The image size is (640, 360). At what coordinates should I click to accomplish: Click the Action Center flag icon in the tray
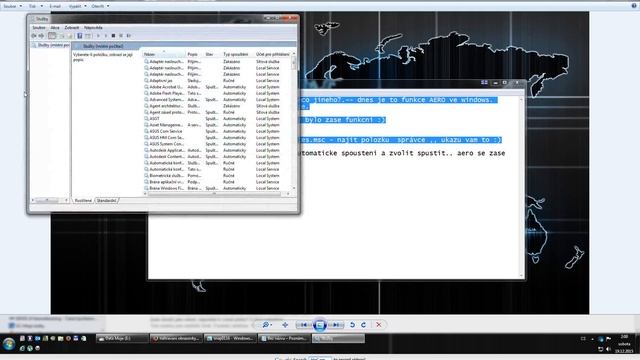[609, 339]
